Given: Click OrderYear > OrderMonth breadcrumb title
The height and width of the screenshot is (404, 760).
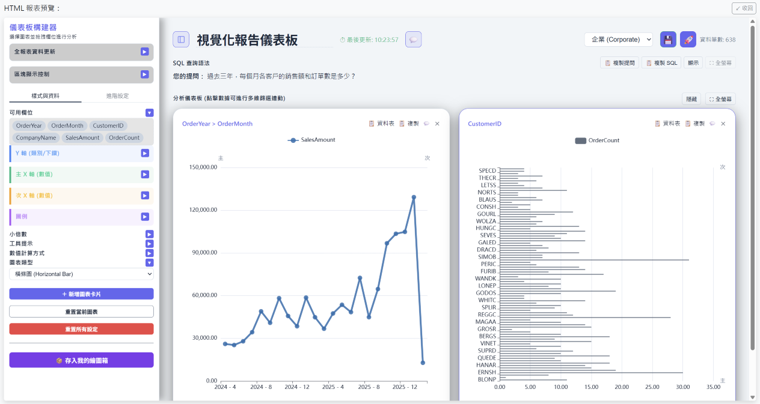Looking at the screenshot, I should point(217,124).
